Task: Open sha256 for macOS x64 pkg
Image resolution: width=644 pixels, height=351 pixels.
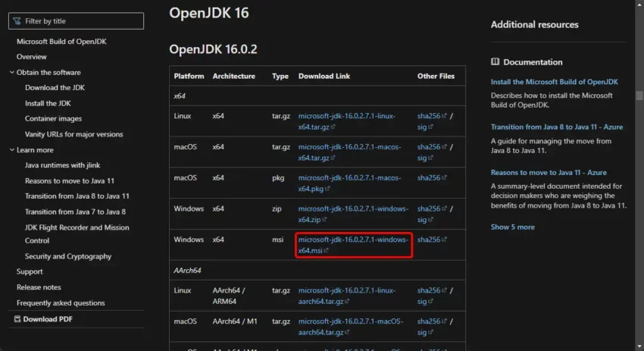Action: click(x=432, y=177)
